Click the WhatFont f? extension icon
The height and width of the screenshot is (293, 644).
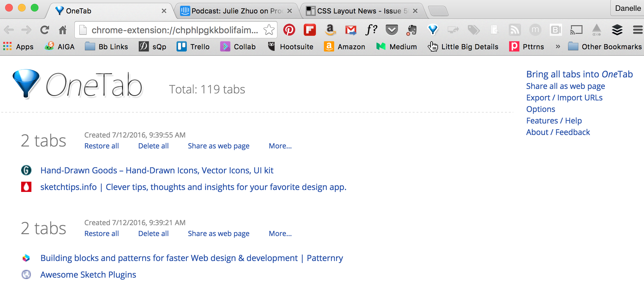pos(371,30)
